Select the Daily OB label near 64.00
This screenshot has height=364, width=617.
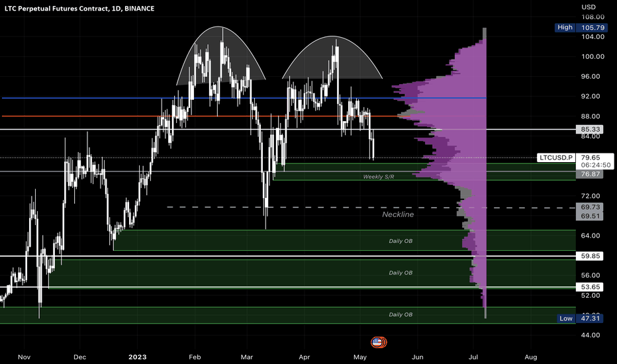(401, 241)
